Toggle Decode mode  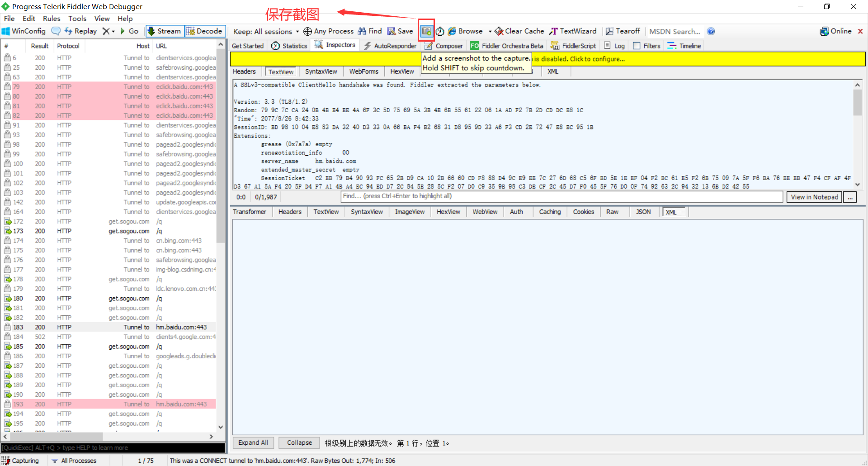coord(205,31)
